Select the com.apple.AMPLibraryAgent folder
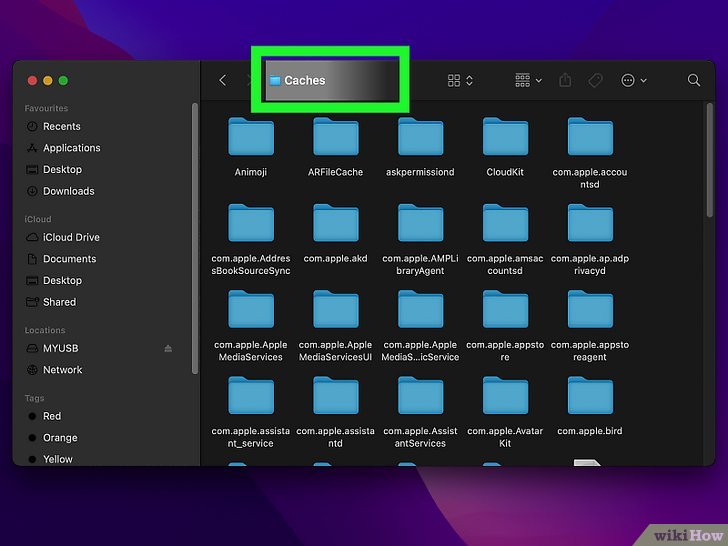This screenshot has width=728, height=546. 420,240
